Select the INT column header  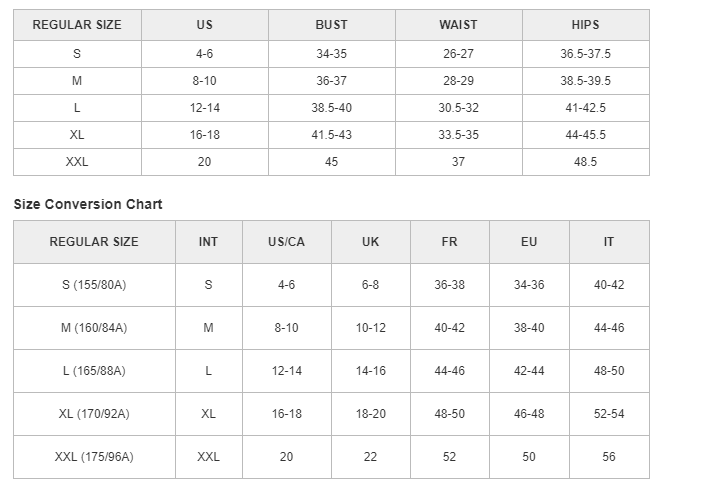(208, 242)
